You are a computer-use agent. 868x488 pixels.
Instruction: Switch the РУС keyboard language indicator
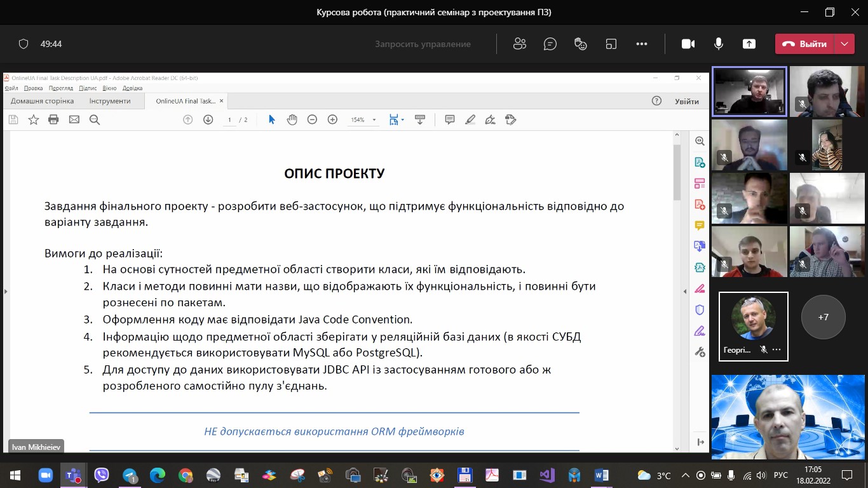tap(780, 475)
